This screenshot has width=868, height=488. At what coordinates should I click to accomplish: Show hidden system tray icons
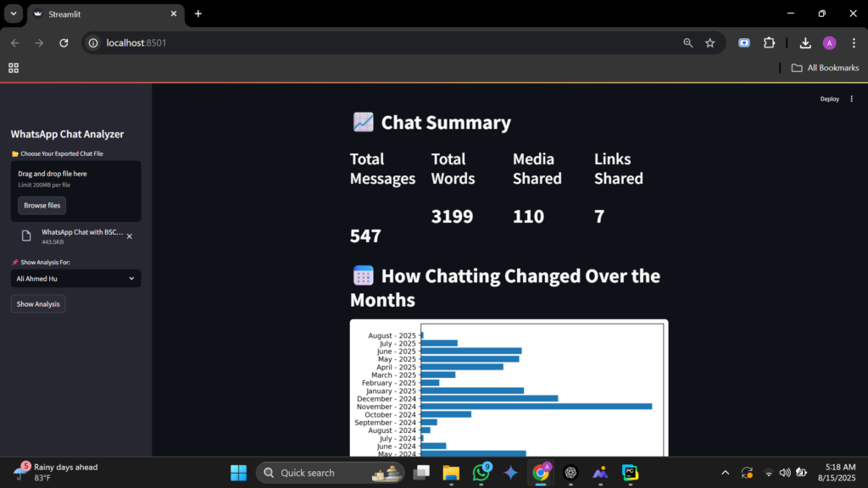point(726,473)
